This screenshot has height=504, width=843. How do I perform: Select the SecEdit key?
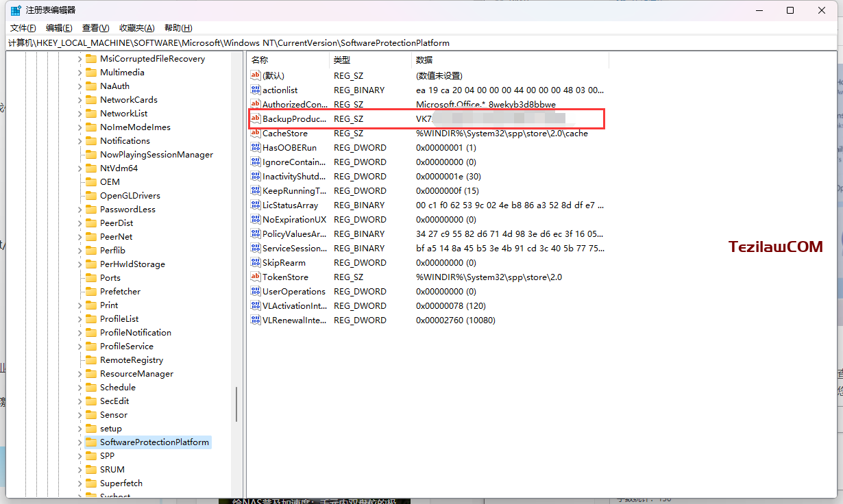114,401
